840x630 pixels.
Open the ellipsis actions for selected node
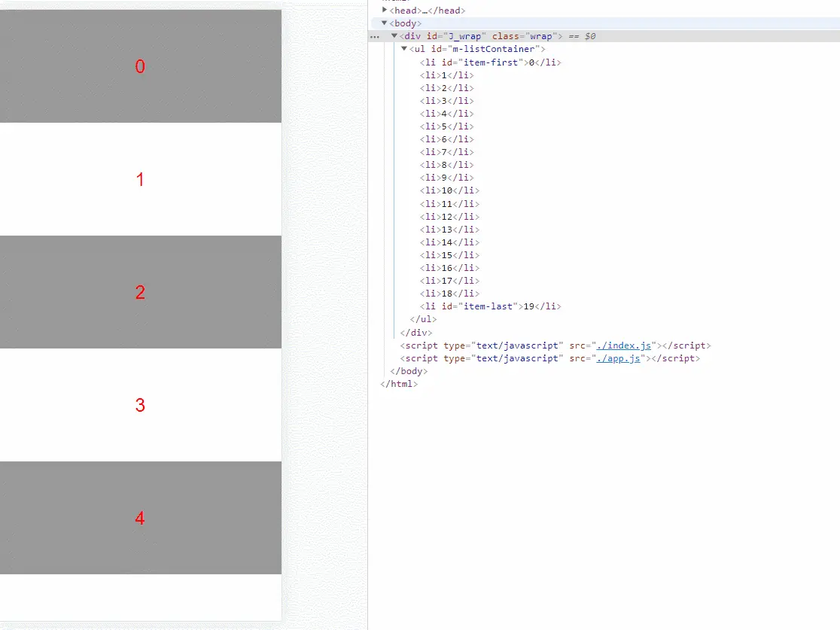(x=375, y=36)
